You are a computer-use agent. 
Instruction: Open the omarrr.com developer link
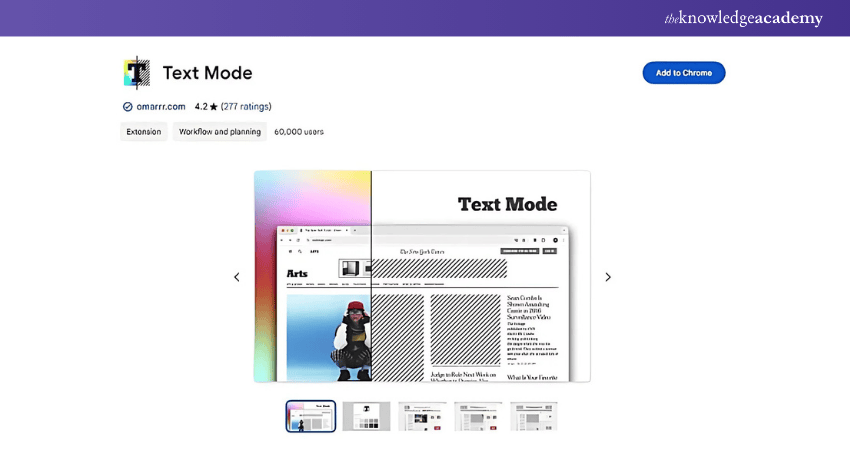point(161,107)
